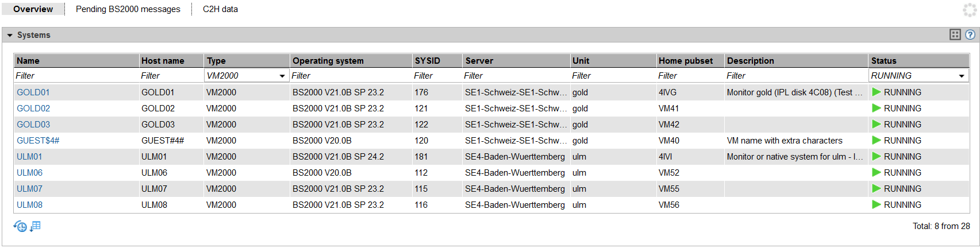Collapse the Systems panel
This screenshot has height=248, width=980.
(10, 35)
